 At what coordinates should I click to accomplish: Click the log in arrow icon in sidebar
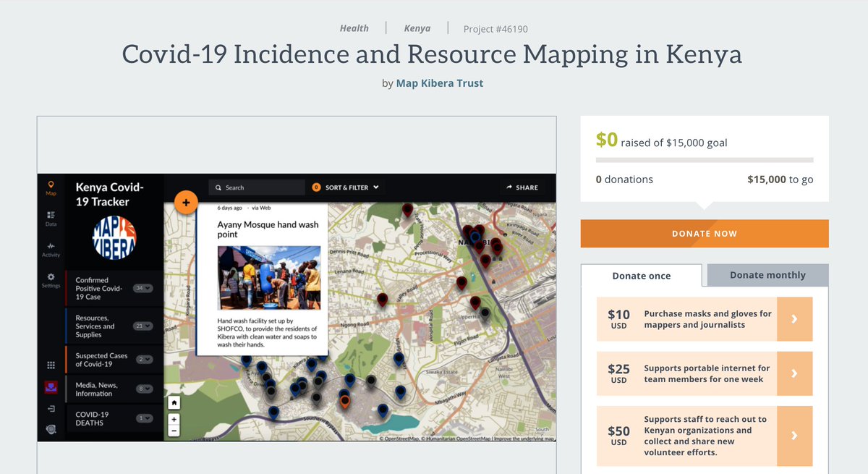coord(51,409)
